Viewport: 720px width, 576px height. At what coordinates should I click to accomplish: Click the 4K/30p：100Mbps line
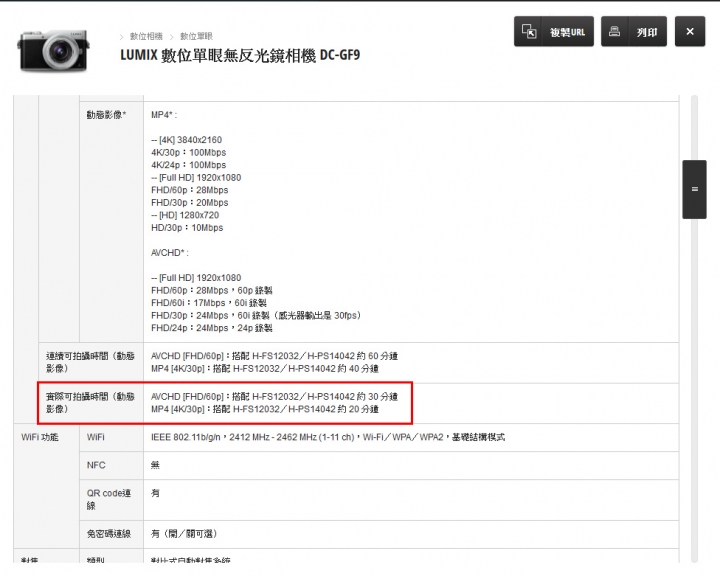tap(188, 152)
